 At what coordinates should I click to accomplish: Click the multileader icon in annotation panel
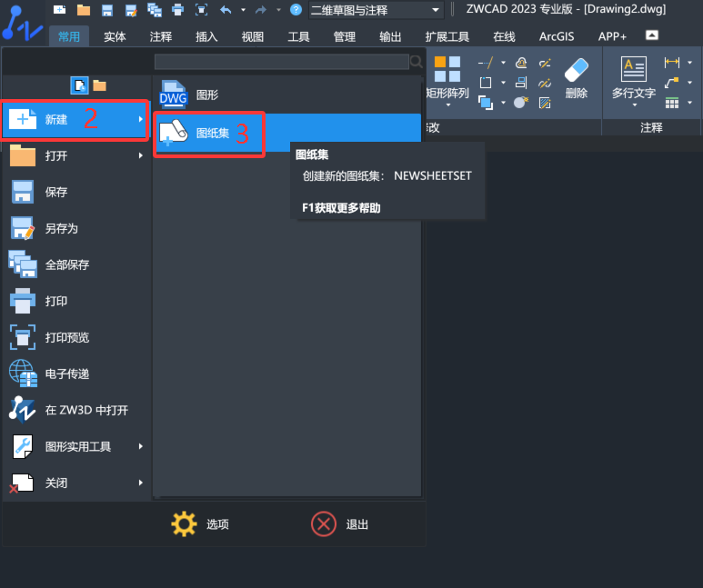point(671,83)
